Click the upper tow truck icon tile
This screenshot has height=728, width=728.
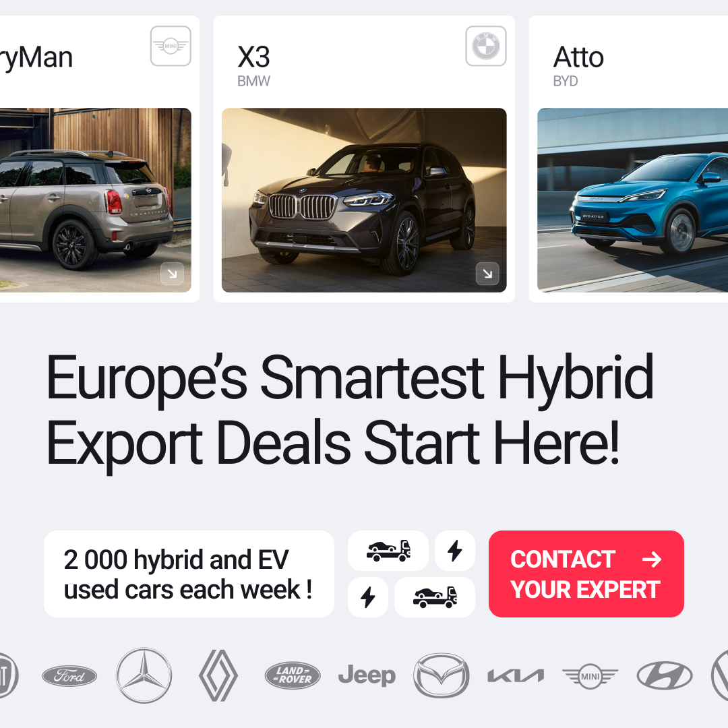click(x=388, y=551)
